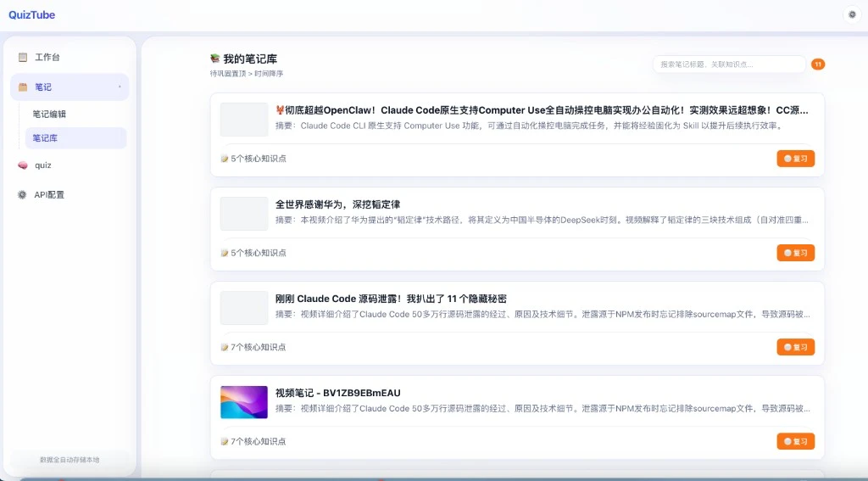Click 复习 button on the 源码泄露 note

pyautogui.click(x=795, y=347)
